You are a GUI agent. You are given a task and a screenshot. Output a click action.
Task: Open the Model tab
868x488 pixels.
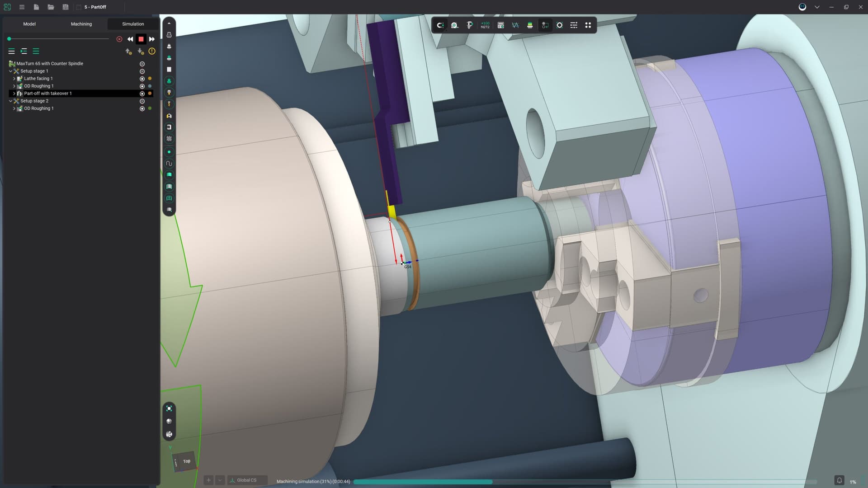tap(29, 24)
